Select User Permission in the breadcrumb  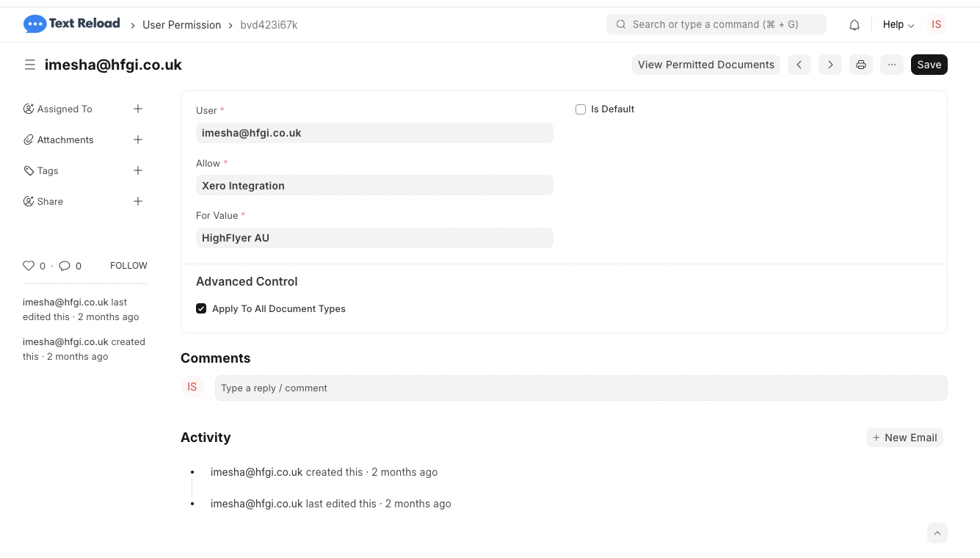181,24
